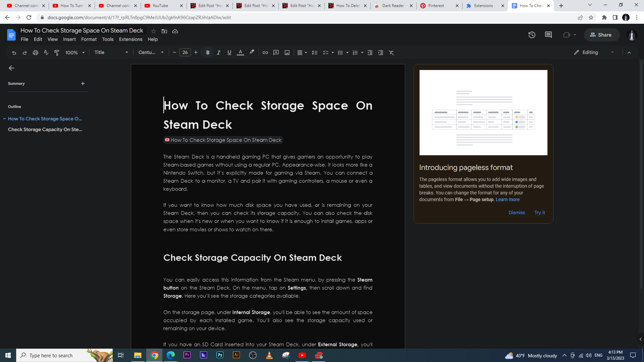The width and height of the screenshot is (644, 362).
Task: Open the version history clock icon
Action: coord(532,35)
